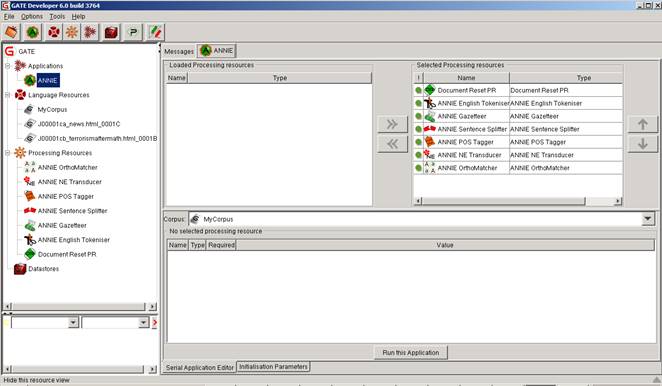Click the ANNIE application toolbar icon
The width and height of the screenshot is (662, 386).
point(33,32)
